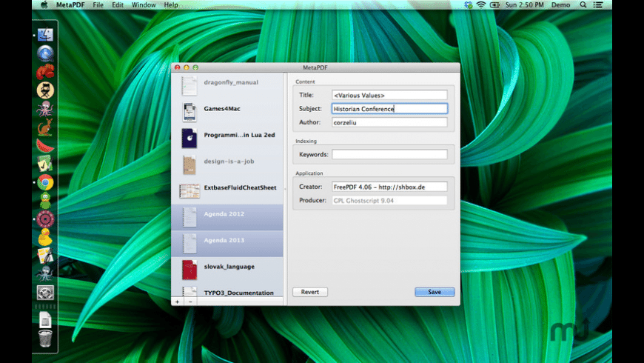Open the Apple menu
Image resolution: width=644 pixels, height=363 pixels.
[44, 5]
